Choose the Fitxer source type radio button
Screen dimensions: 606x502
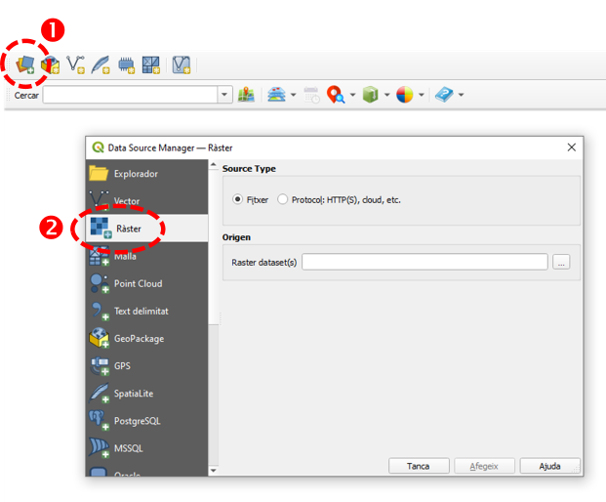[237, 199]
